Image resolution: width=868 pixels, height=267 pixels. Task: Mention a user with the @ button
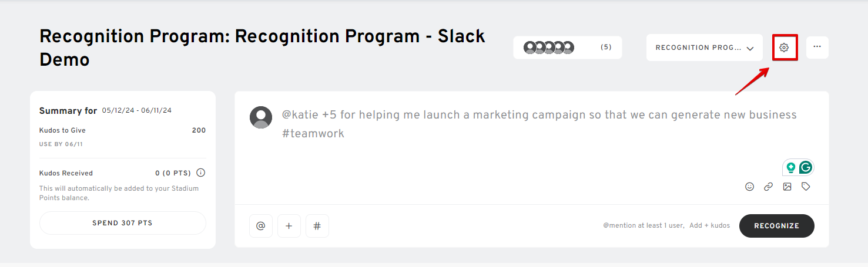261,226
